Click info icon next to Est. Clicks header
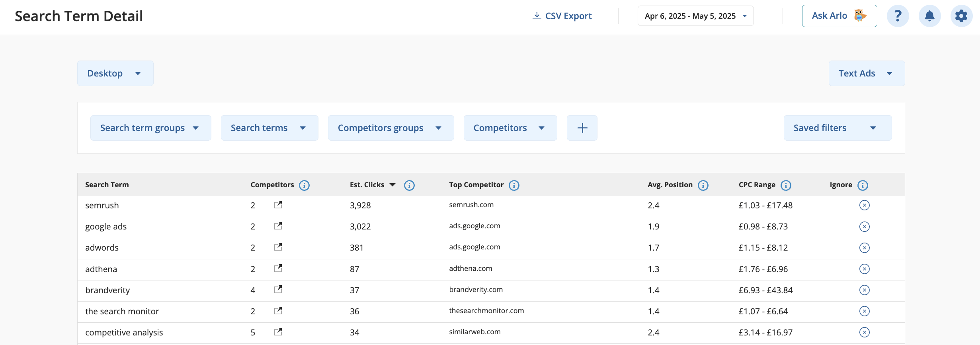This screenshot has width=980, height=345. pos(409,185)
